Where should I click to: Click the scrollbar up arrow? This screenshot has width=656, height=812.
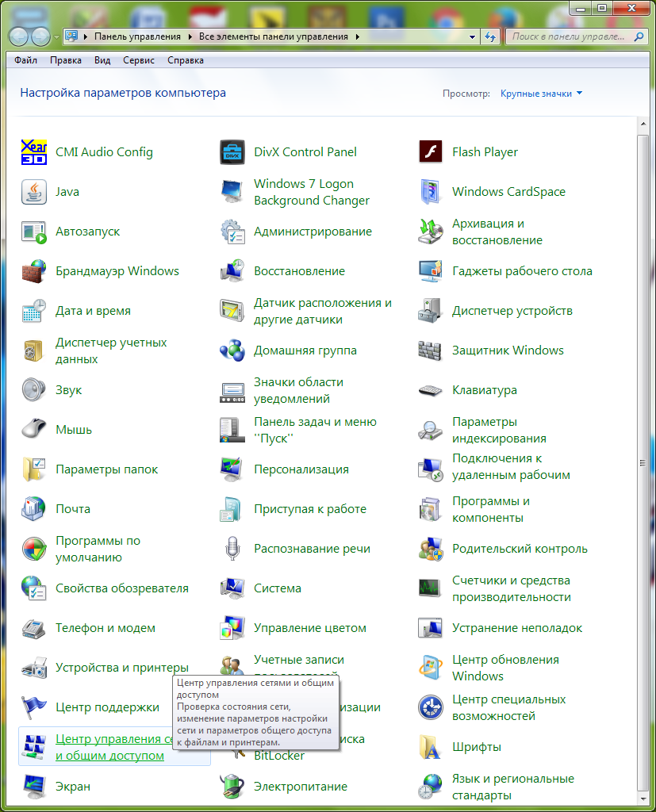643,124
